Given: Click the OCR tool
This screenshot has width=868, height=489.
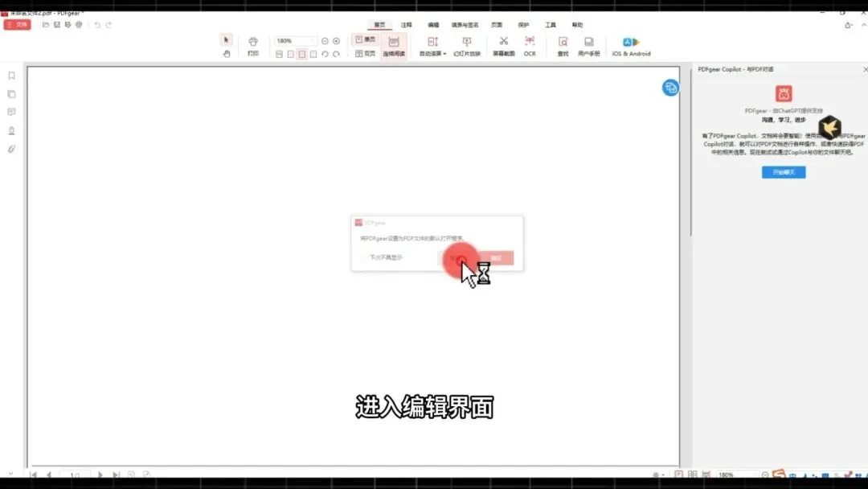Looking at the screenshot, I should click(x=530, y=47).
